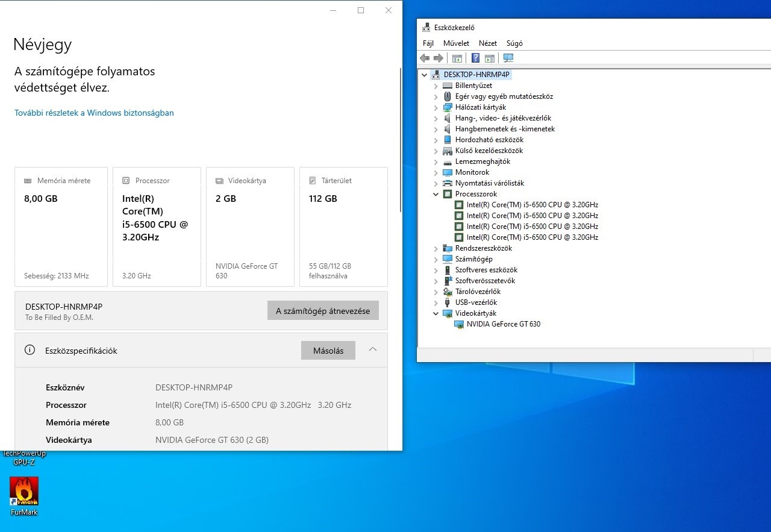Click the NVIDIA GeForce GT 630 (2 GB) value
The image size is (771, 532).
(212, 440)
